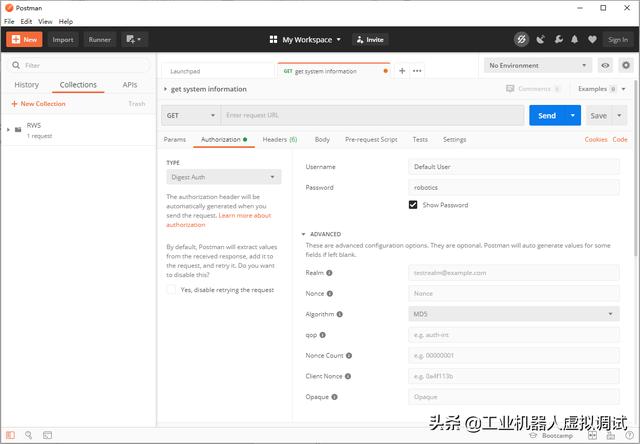Open the File menu
Screen dimensions: 640x444
point(9,22)
